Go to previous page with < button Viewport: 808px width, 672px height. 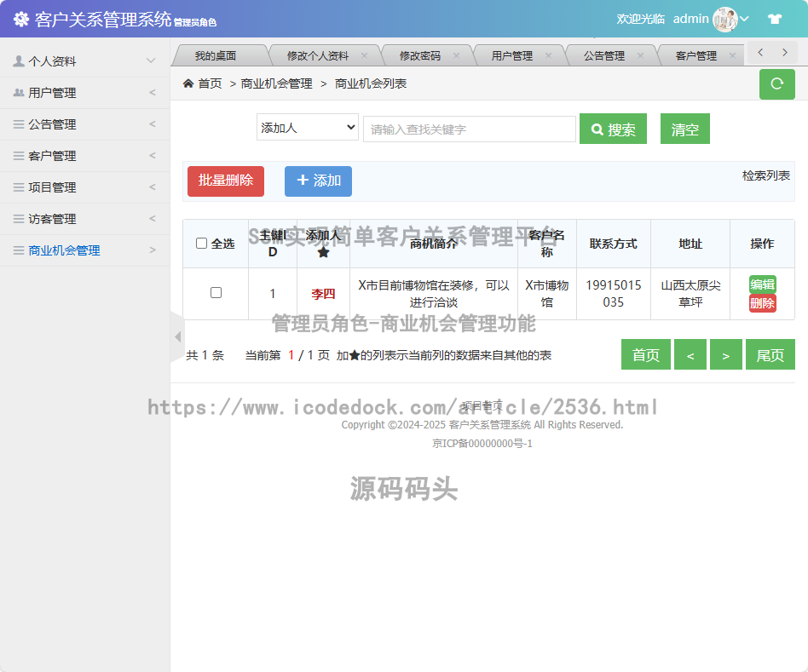tap(690, 354)
